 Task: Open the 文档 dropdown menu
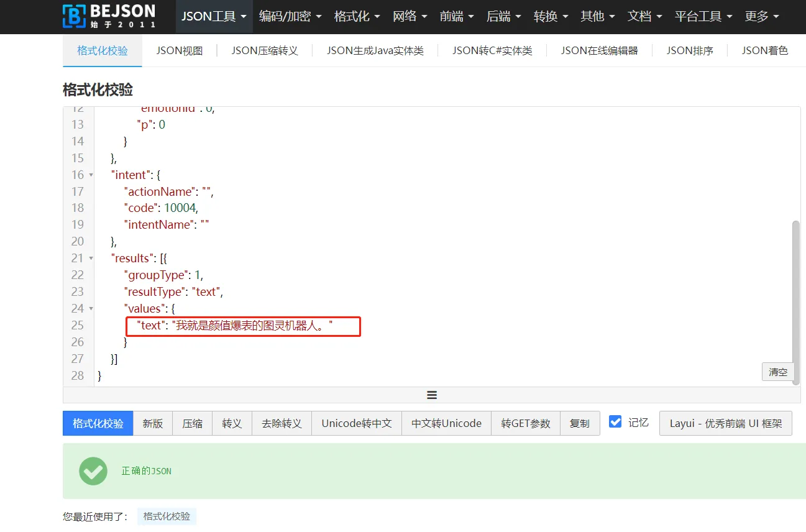(x=645, y=17)
